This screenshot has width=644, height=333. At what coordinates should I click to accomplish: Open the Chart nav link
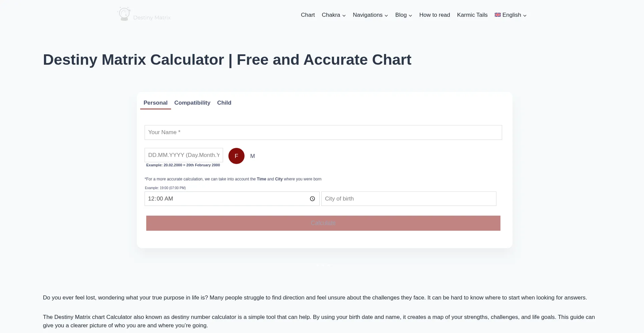(308, 15)
